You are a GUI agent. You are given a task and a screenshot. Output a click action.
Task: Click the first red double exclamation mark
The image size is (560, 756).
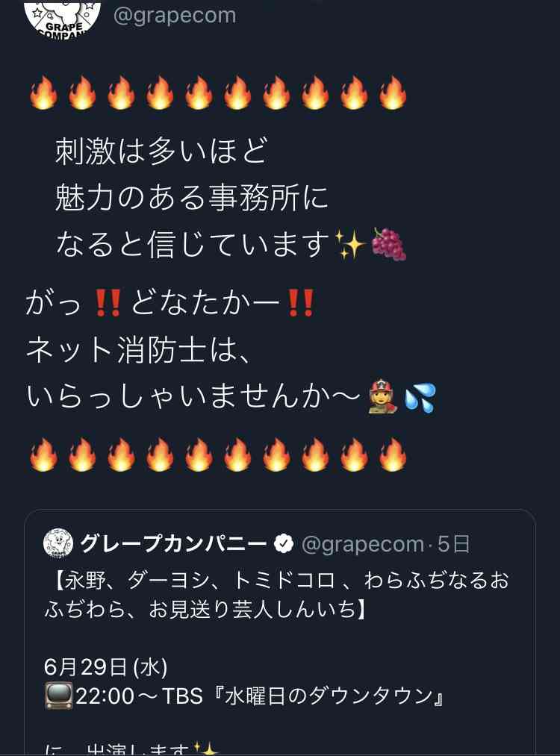[108, 303]
